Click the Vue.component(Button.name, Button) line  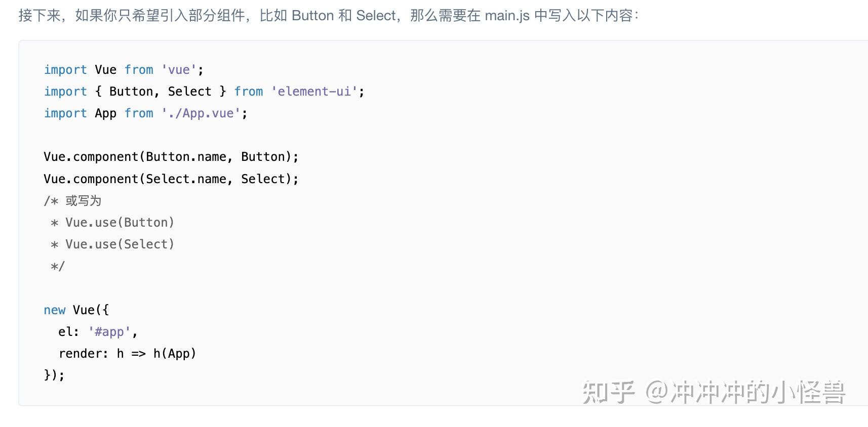click(171, 157)
